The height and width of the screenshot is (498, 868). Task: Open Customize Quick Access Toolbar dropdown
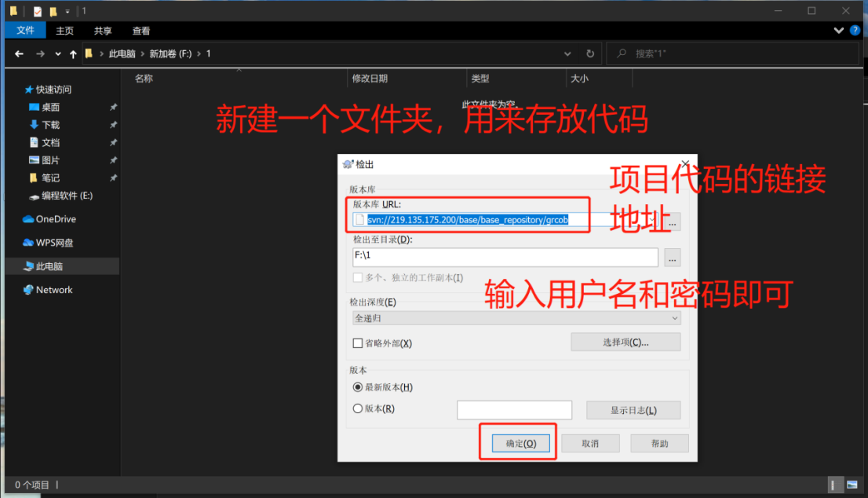(67, 11)
